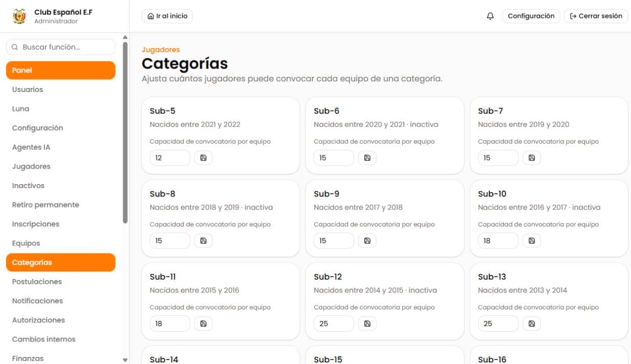Open Luna in the sidebar
631x364 pixels.
tap(60, 109)
